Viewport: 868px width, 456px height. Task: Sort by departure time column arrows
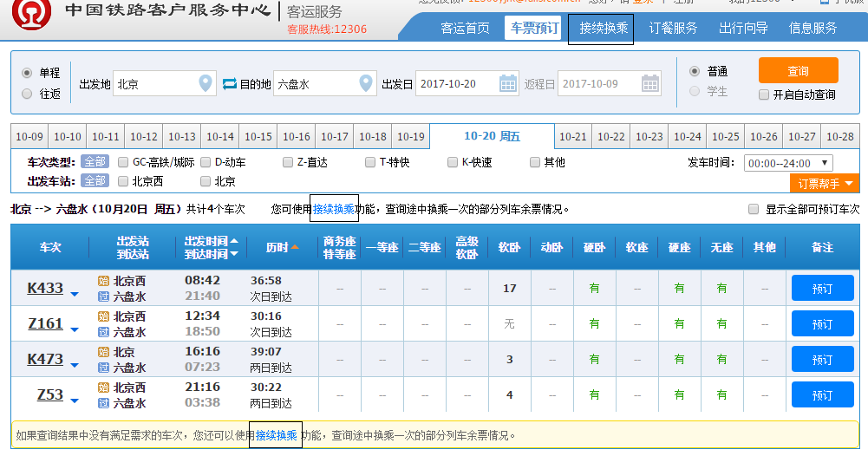[x=234, y=248]
